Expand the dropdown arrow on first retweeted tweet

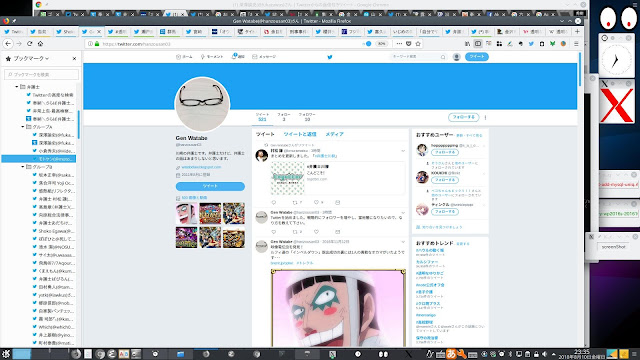pyautogui.click(x=403, y=151)
